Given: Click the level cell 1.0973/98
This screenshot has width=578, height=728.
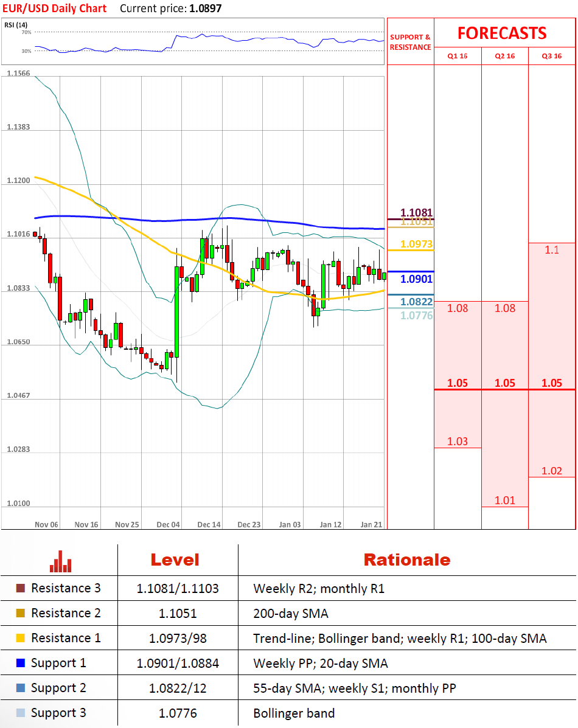Looking at the screenshot, I should click(178, 639).
